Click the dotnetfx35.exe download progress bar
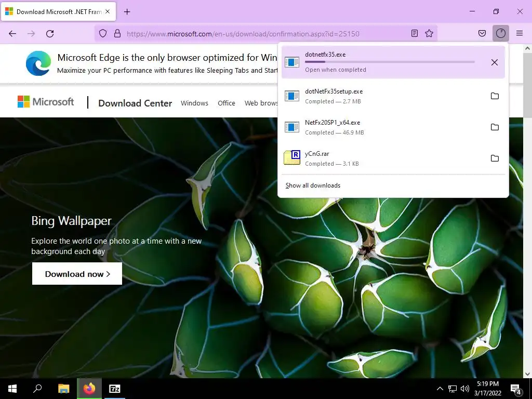The image size is (532, 399). (x=390, y=62)
